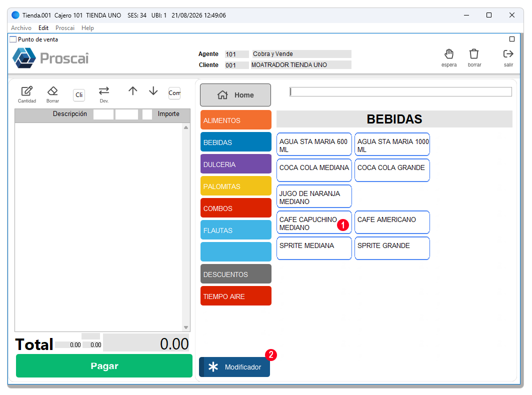This screenshot has height=395, width=532.
Task: Click the Agente code field 101
Action: (236, 54)
